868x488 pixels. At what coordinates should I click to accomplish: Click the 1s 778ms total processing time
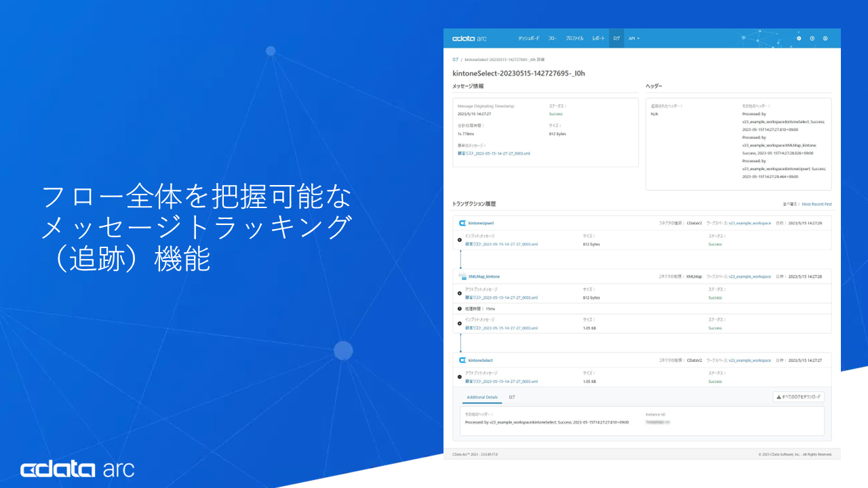(467, 134)
